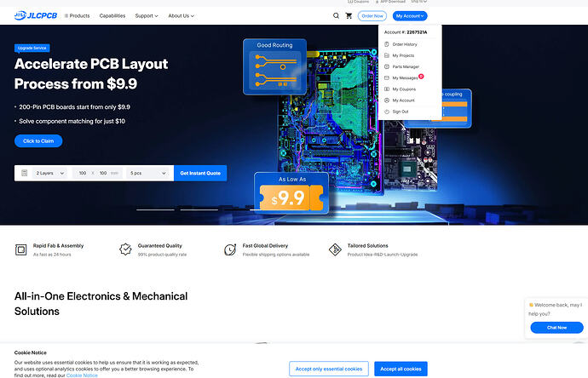Click the Guaranteed Quality badge icon
Viewport: 588px width, 378px height.
coord(125,249)
